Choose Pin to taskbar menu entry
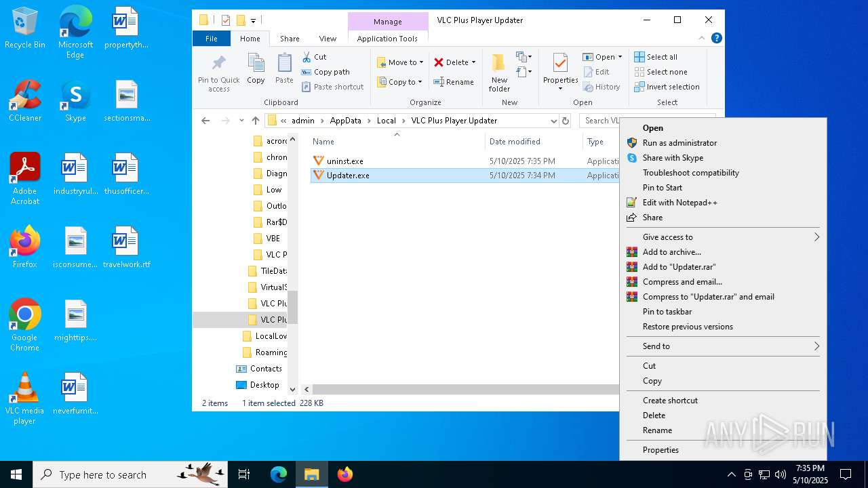This screenshot has height=488, width=868. tap(723, 312)
